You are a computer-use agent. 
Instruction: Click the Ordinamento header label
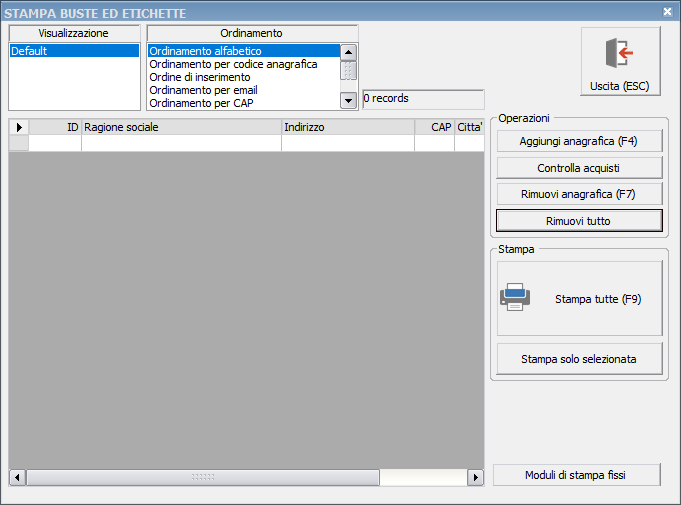pyautogui.click(x=252, y=33)
